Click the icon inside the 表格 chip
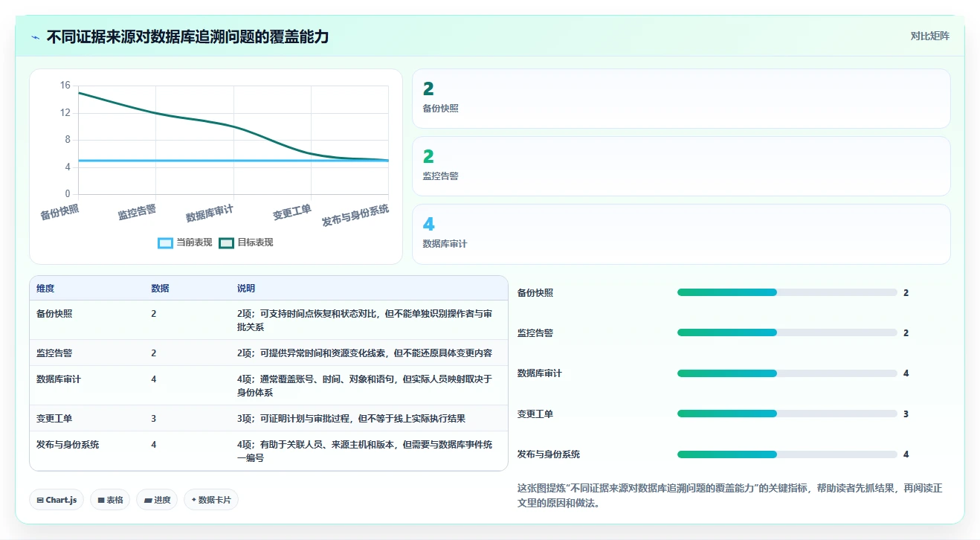Viewport: 980px width, 540px height. (x=100, y=501)
